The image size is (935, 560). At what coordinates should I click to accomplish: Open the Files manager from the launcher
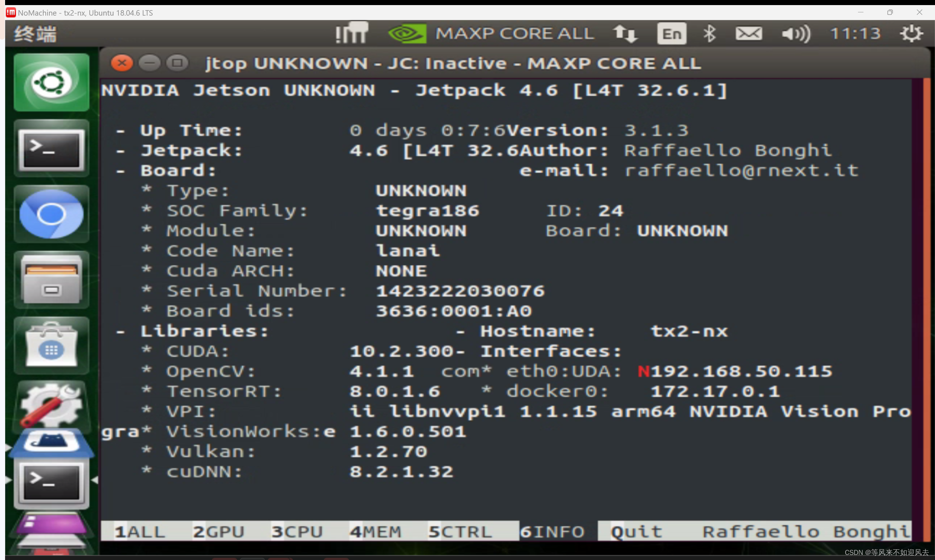tap(51, 279)
